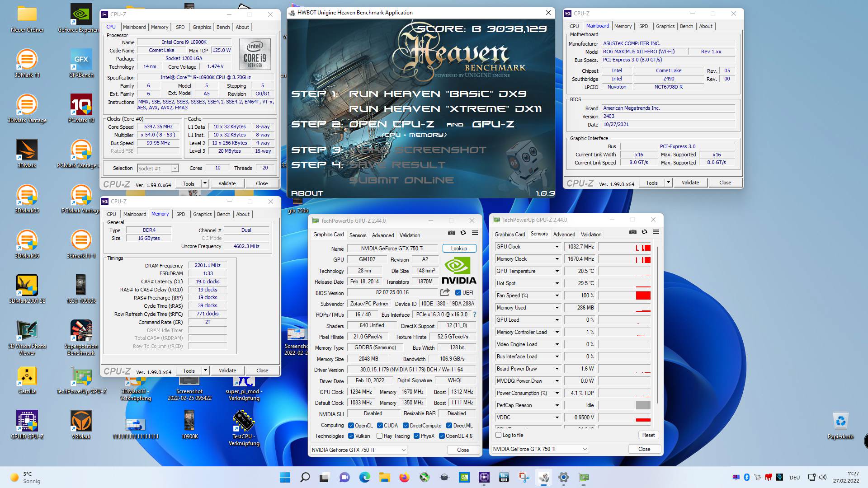This screenshot has width=868, height=488.
Task: Open Socket #1 selection dropdown in CPU-Z
Action: coord(158,168)
